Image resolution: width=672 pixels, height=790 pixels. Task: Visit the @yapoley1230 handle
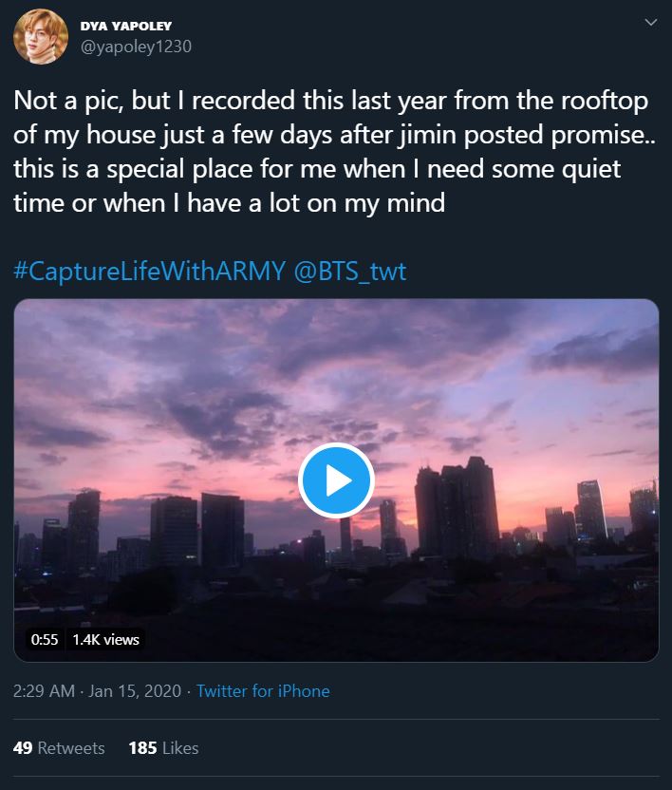[135, 43]
